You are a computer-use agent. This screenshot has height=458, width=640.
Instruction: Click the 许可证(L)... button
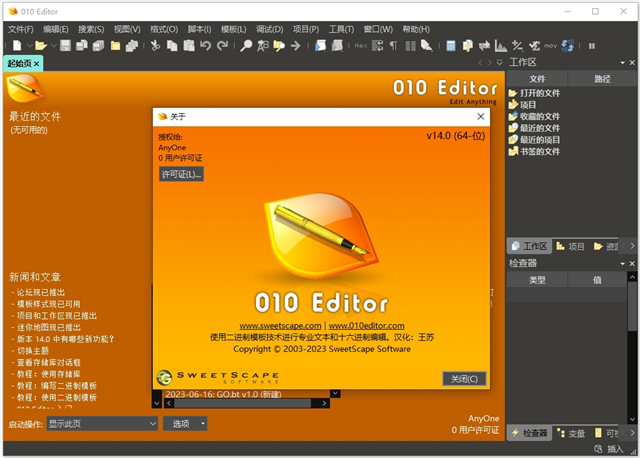tap(181, 174)
